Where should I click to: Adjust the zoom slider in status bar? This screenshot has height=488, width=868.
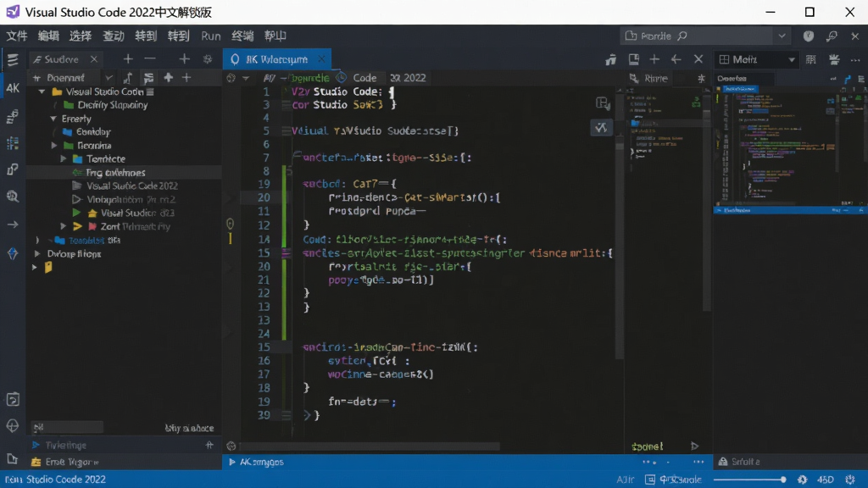[x=750, y=480]
